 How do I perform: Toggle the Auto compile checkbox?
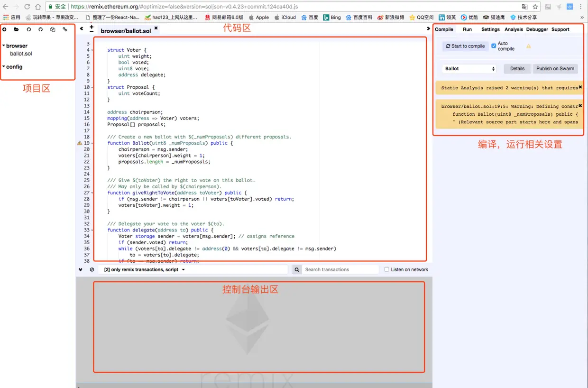[494, 46]
